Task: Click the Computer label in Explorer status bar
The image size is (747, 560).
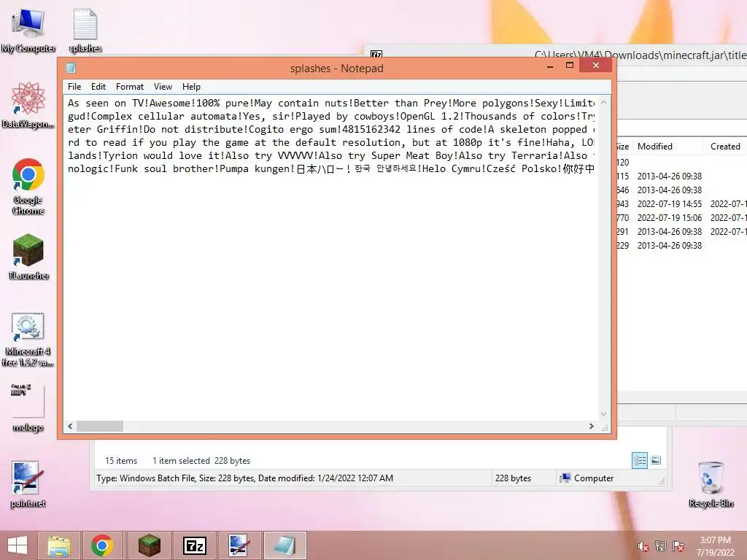Action: pos(594,478)
